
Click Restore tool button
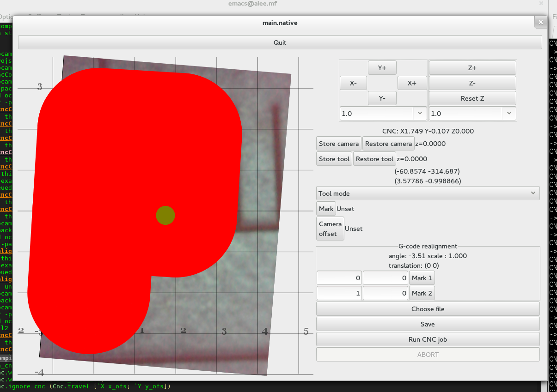pos(374,159)
